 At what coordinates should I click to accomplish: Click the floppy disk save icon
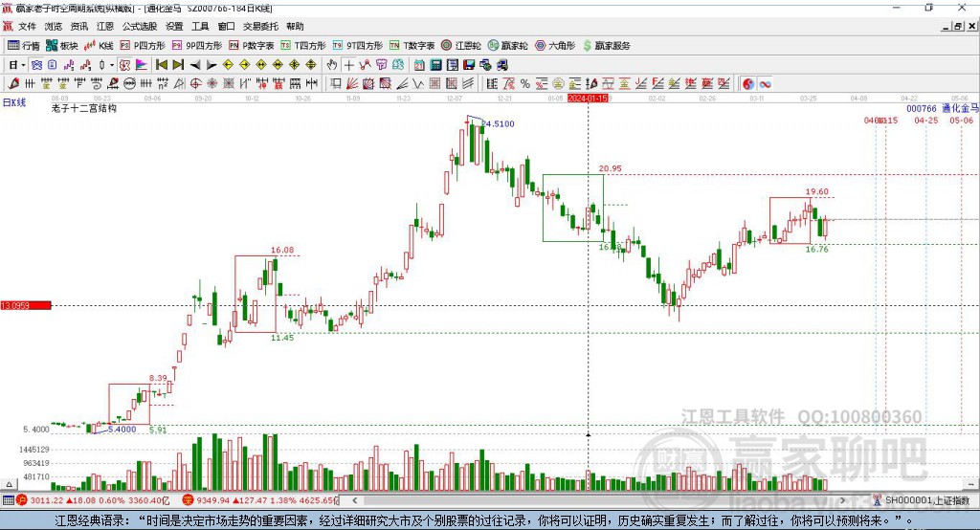469,64
